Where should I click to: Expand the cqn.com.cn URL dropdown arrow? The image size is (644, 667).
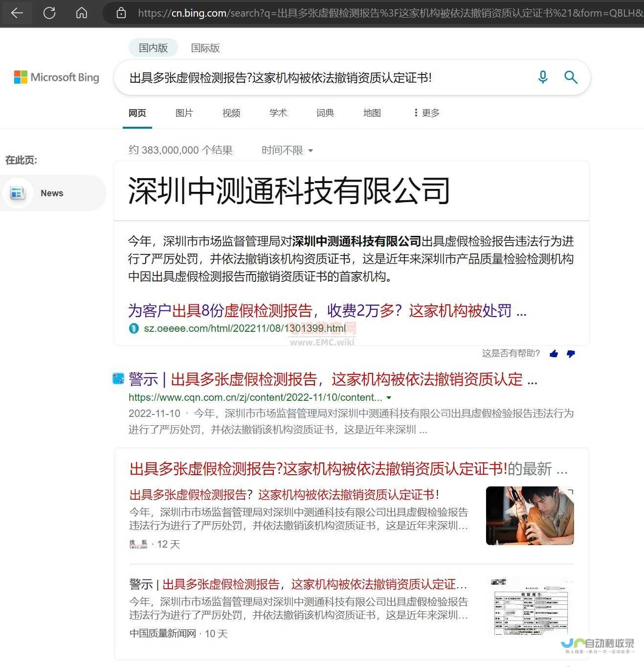pos(389,398)
